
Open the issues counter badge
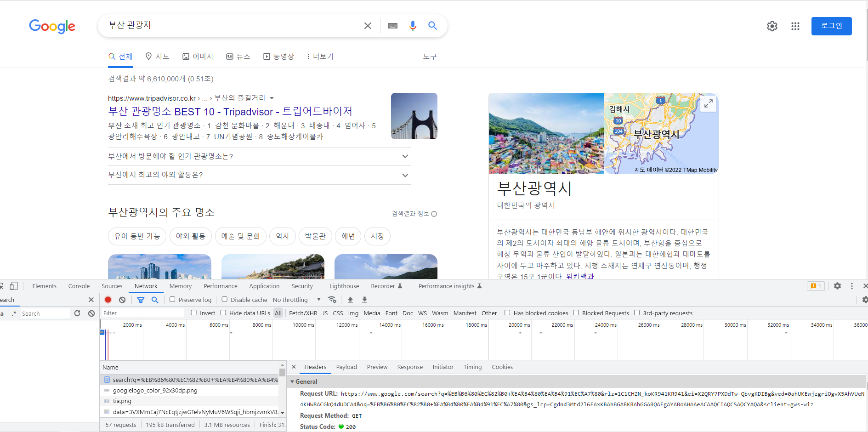816,286
